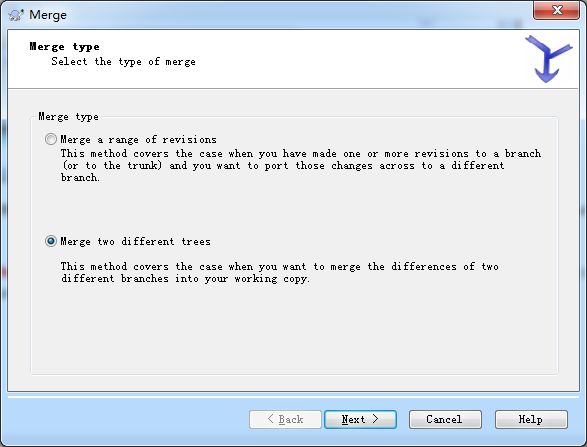The width and height of the screenshot is (587, 447).
Task: Click the Next button
Action: (x=360, y=419)
